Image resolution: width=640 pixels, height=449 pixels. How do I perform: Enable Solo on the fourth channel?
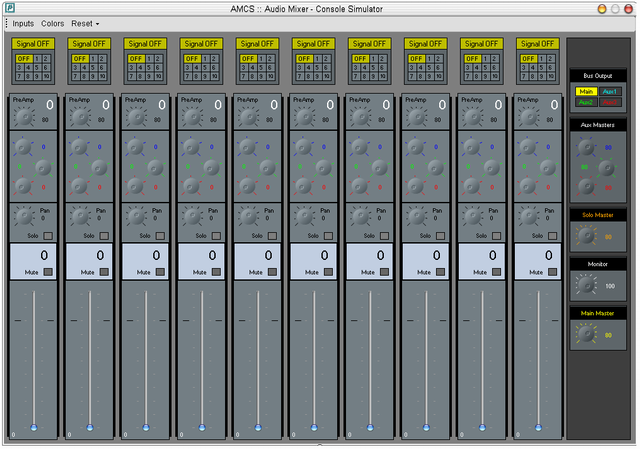point(216,236)
